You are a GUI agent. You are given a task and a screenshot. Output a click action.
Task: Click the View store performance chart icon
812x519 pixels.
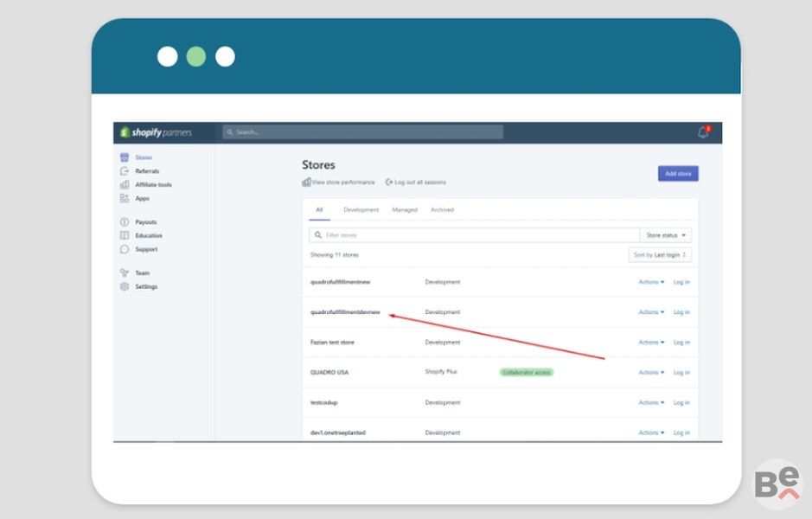(307, 182)
